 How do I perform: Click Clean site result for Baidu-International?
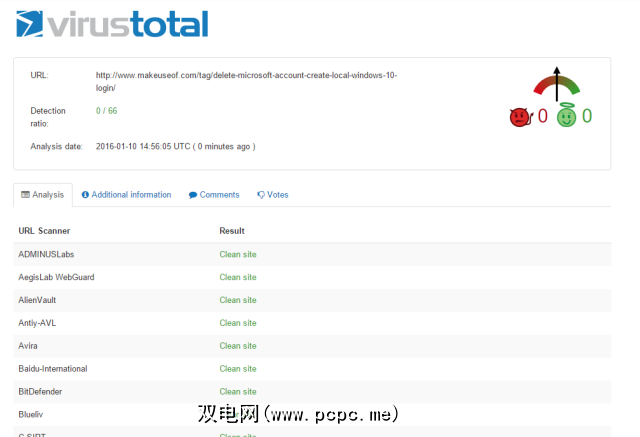(238, 368)
